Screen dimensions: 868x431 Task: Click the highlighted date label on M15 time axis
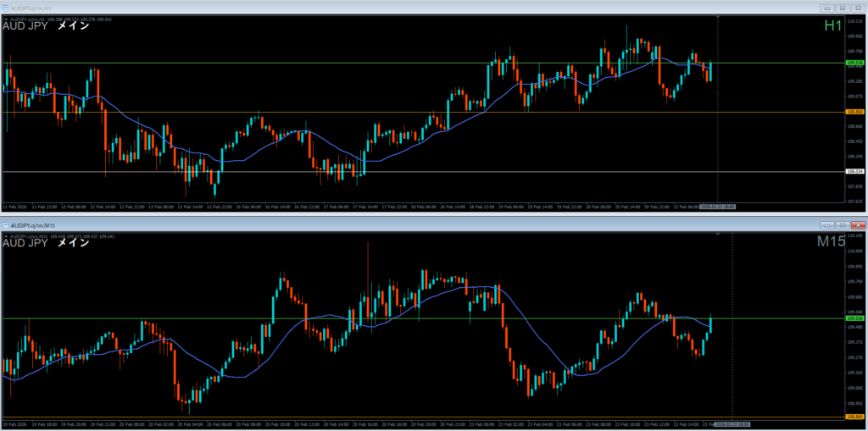[x=731, y=423]
